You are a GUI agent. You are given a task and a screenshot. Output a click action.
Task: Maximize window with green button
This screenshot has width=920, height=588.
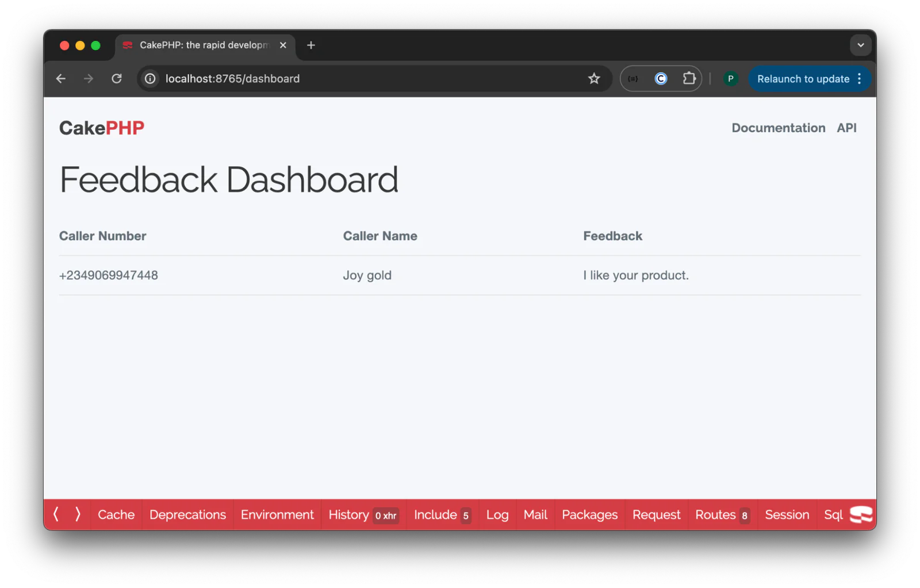[x=95, y=45]
